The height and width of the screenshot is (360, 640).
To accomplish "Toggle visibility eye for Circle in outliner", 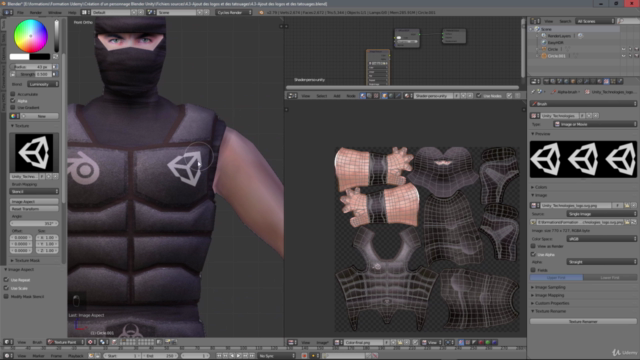I will coord(623,49).
